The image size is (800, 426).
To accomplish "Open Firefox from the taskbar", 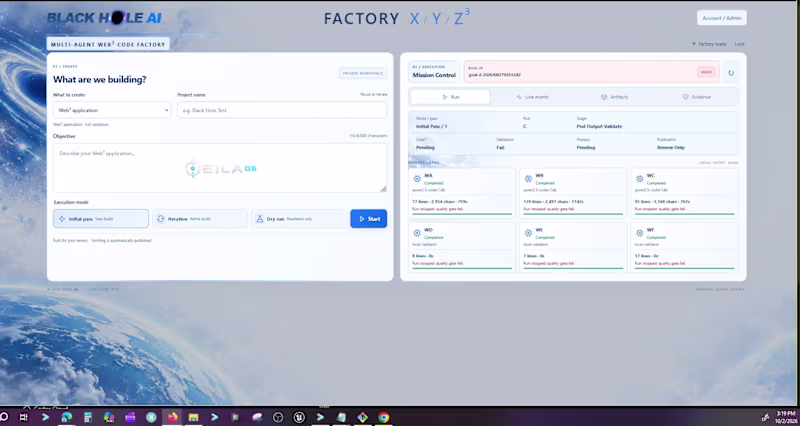I will [172, 417].
